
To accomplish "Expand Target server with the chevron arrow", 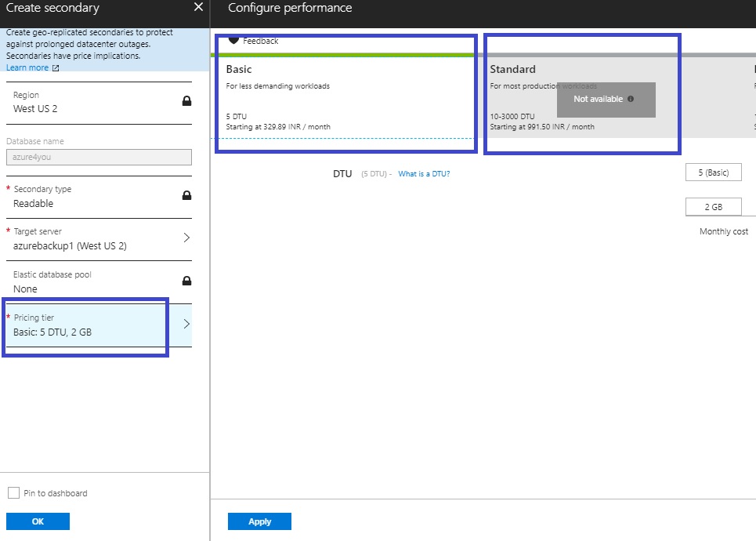I will 186,238.
